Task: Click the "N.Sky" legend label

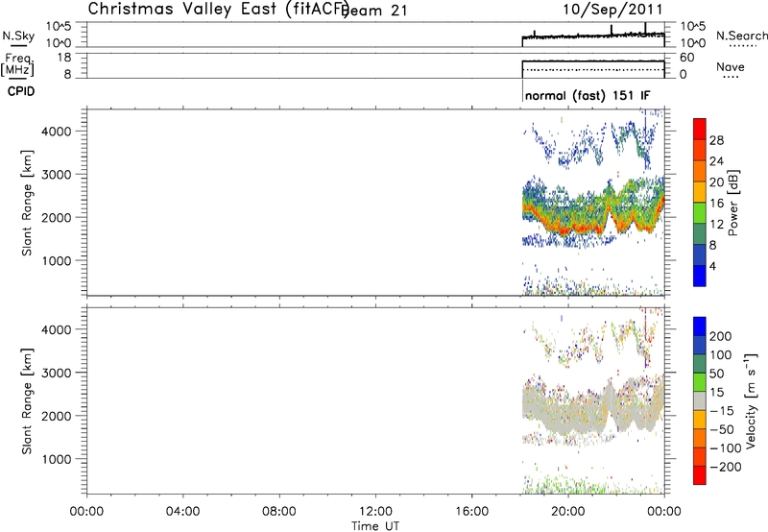Action: tap(18, 36)
